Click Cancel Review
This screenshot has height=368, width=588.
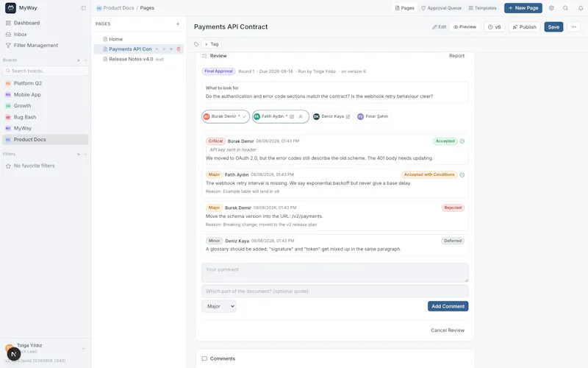tap(448, 330)
